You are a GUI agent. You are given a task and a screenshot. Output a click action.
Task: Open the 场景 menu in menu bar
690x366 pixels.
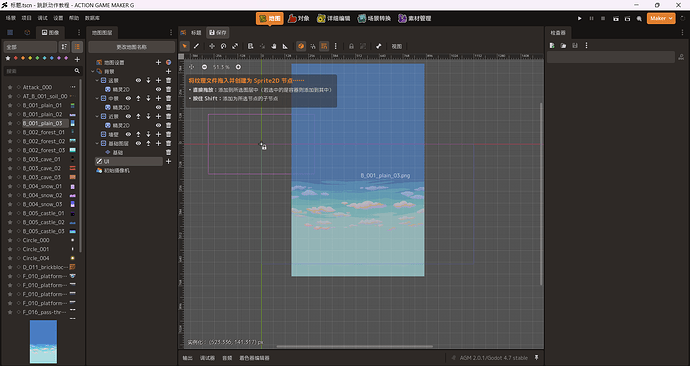tap(11, 18)
